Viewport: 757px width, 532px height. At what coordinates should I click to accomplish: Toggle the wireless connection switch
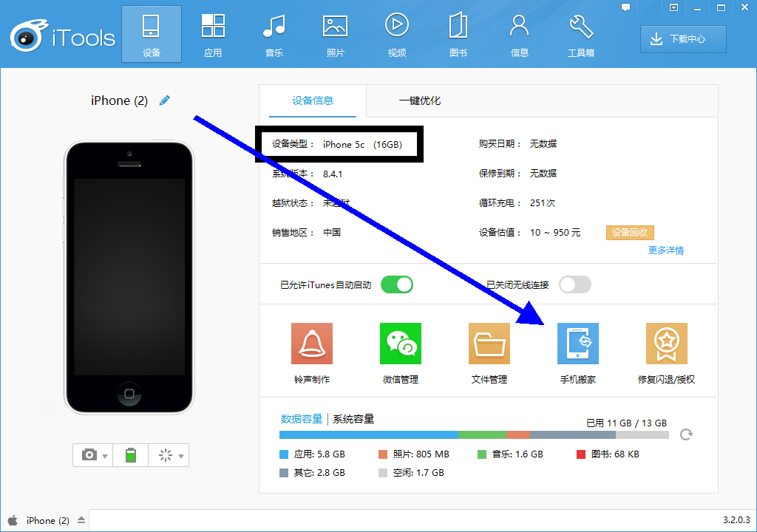pyautogui.click(x=575, y=284)
